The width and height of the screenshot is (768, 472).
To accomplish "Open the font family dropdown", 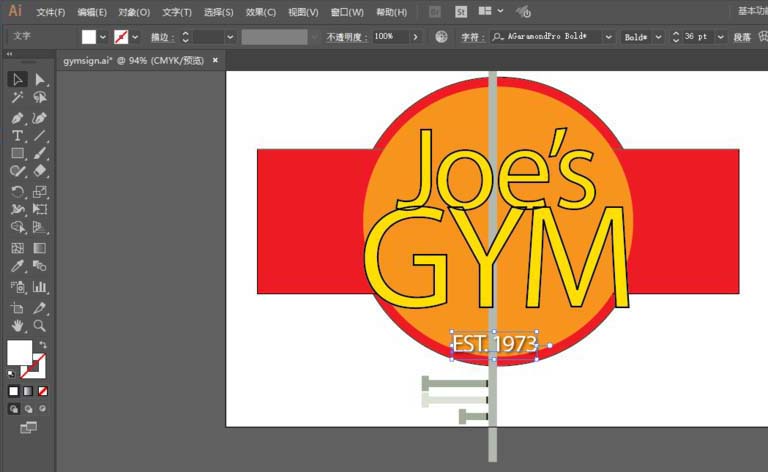I will point(608,37).
